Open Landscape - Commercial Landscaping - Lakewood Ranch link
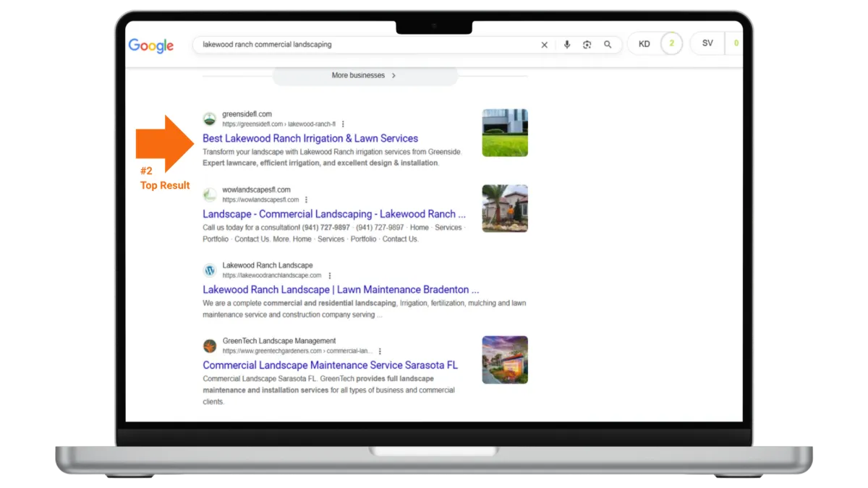 pyautogui.click(x=334, y=214)
